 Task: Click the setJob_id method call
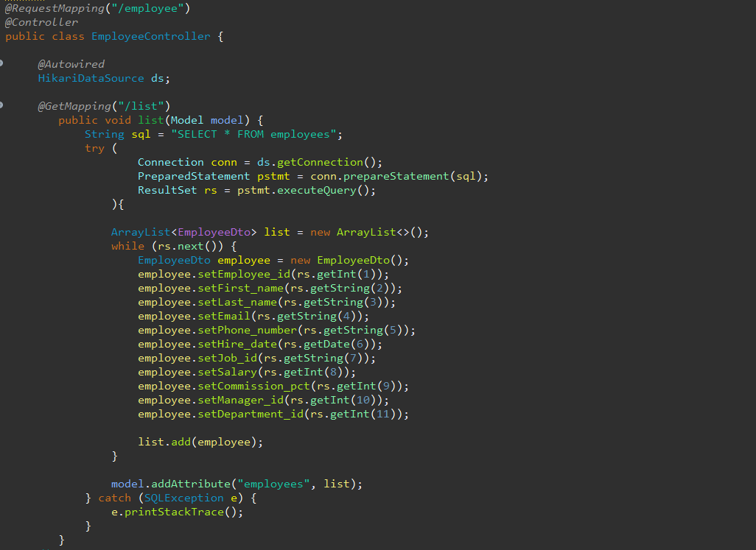pos(227,358)
